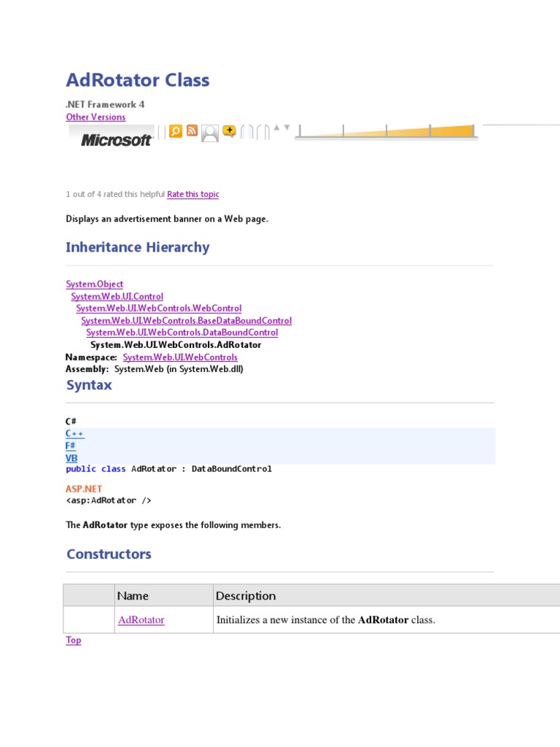This screenshot has height=747, width=560.
Task: Click the yellow add-comment bubble icon
Action: 229,131
